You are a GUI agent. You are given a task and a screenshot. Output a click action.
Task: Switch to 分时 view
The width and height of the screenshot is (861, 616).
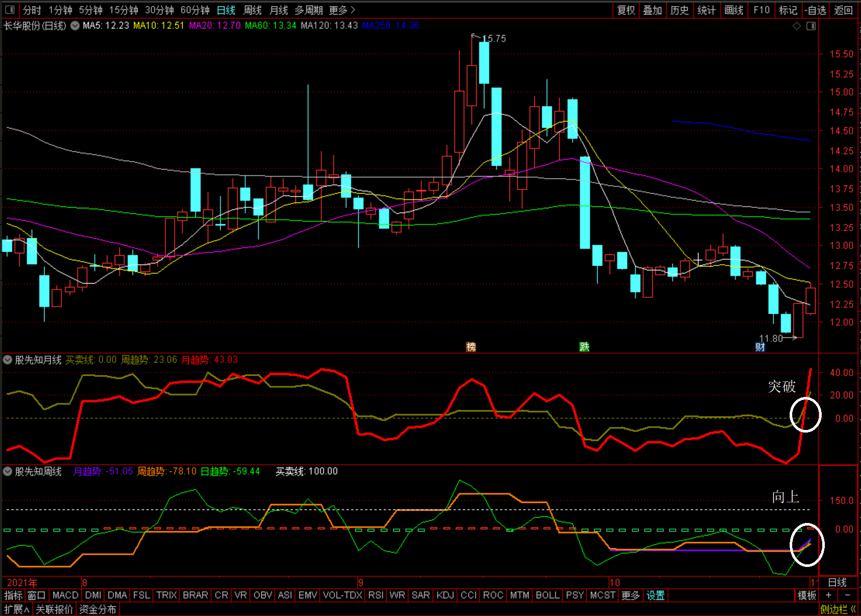[32, 10]
